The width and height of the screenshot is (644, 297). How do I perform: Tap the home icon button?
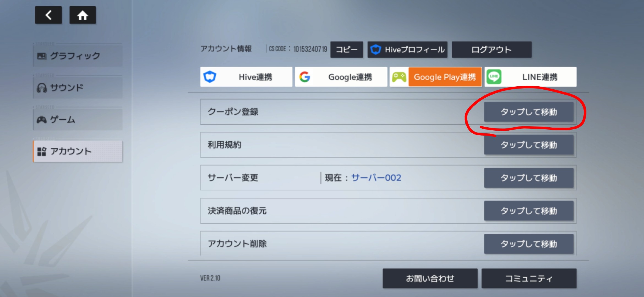click(x=83, y=15)
